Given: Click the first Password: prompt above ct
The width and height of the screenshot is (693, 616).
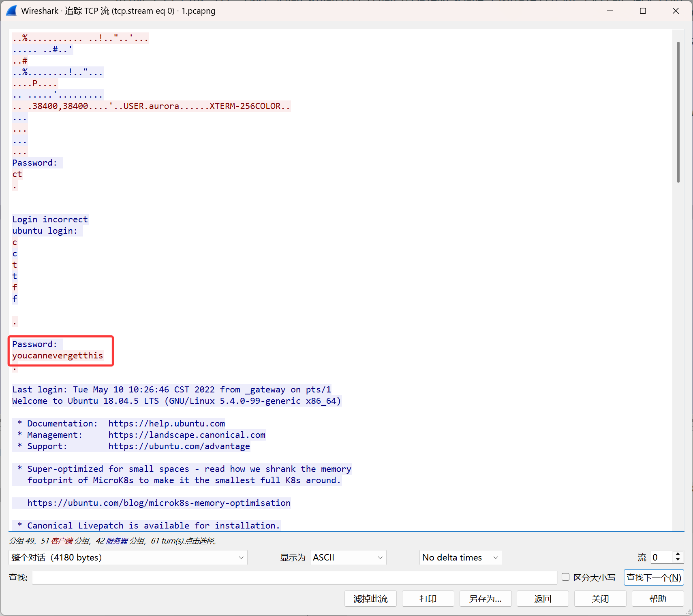Looking at the screenshot, I should pyautogui.click(x=35, y=163).
